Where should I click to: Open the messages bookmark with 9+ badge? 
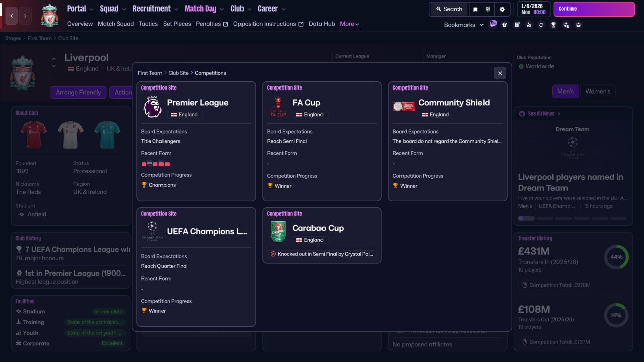pos(493,24)
